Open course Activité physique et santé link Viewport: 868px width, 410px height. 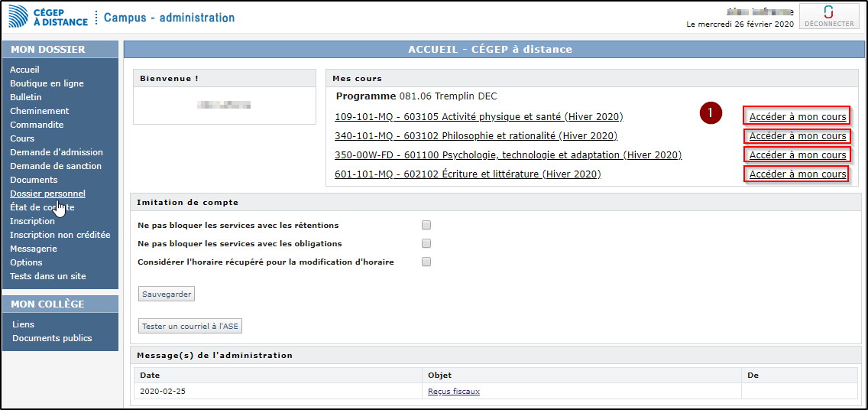(x=478, y=117)
